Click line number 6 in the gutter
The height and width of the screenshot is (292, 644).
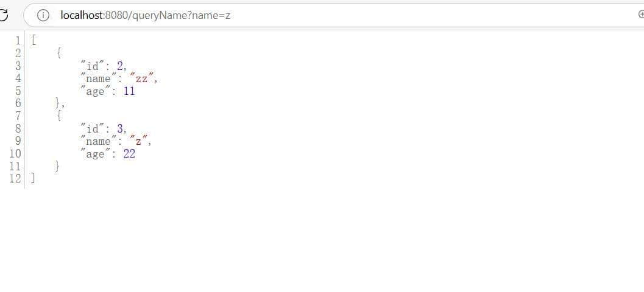point(18,103)
